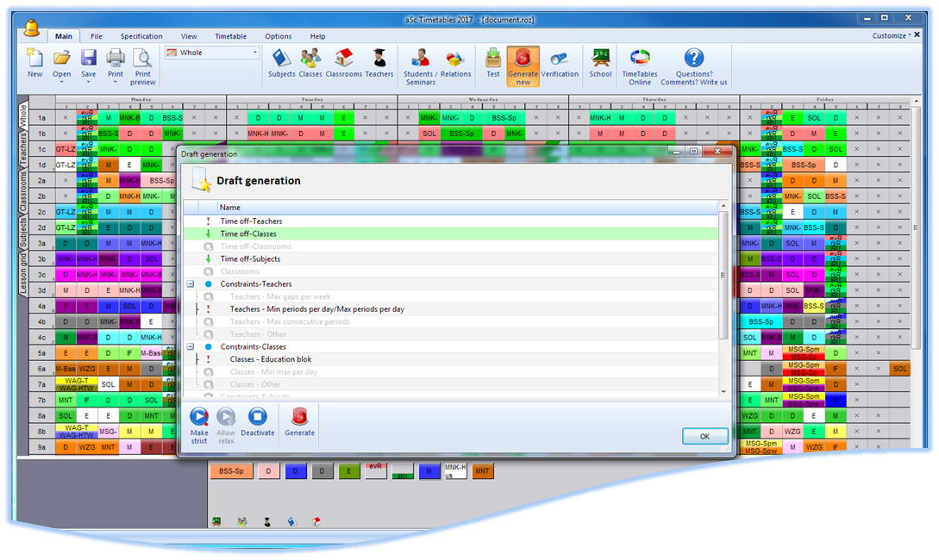Click the Make strict button
Image resolution: width=939 pixels, height=560 pixels.
199,424
